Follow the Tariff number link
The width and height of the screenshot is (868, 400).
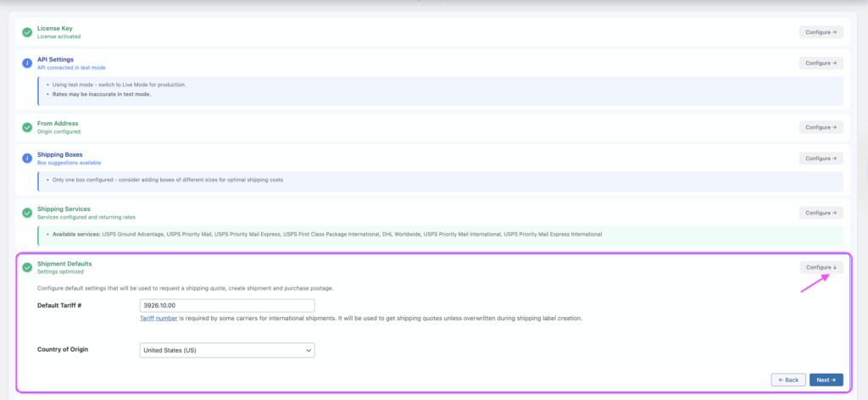[x=158, y=319]
